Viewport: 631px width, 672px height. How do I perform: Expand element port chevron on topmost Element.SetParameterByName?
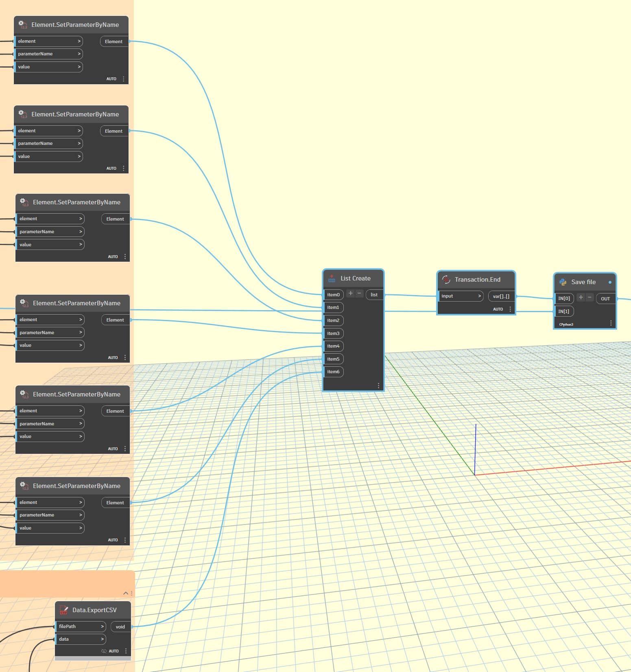click(79, 41)
